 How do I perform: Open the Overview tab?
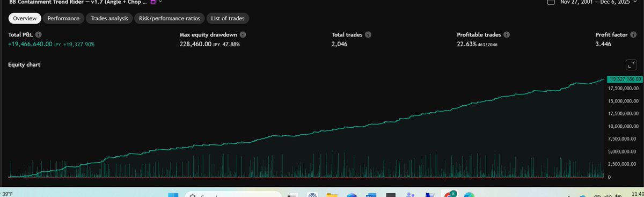pos(25,18)
